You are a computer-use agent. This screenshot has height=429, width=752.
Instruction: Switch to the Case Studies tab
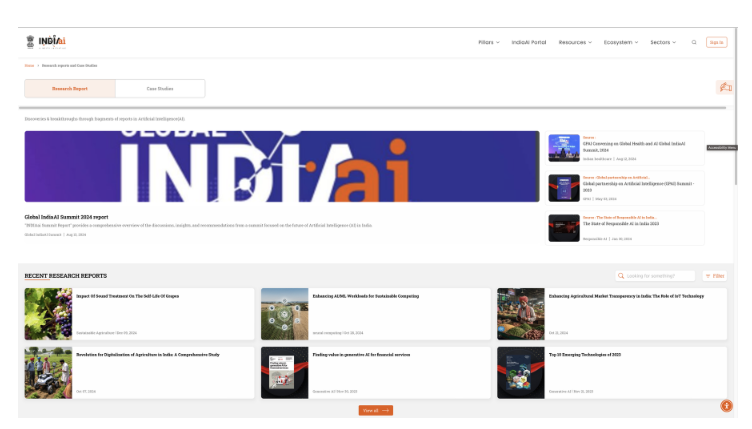pyautogui.click(x=160, y=89)
